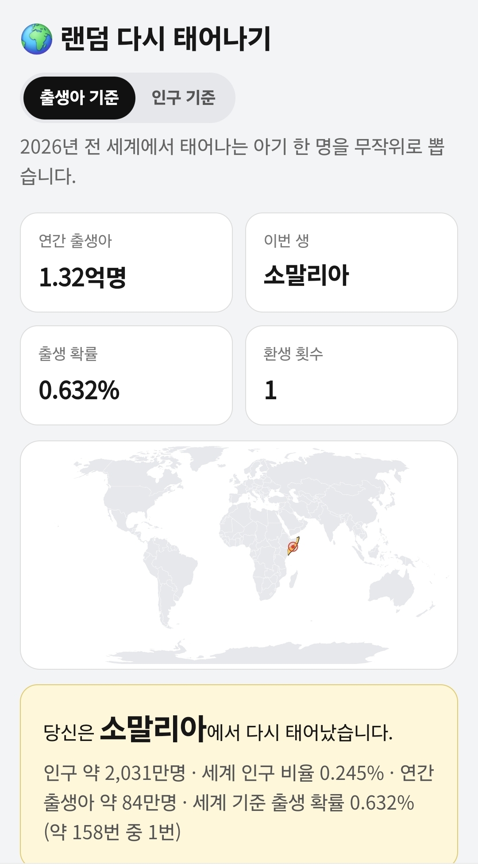
Task: Switch to 인구 기준 mode
Action: [x=183, y=98]
